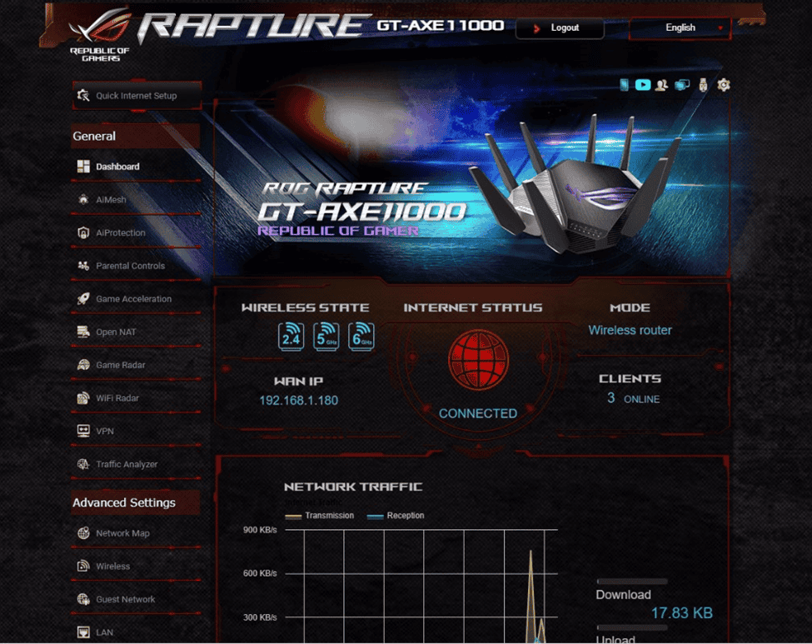Image resolution: width=812 pixels, height=644 pixels.
Task: Click the WAN IP address 192.168.1.180
Action: 298,401
